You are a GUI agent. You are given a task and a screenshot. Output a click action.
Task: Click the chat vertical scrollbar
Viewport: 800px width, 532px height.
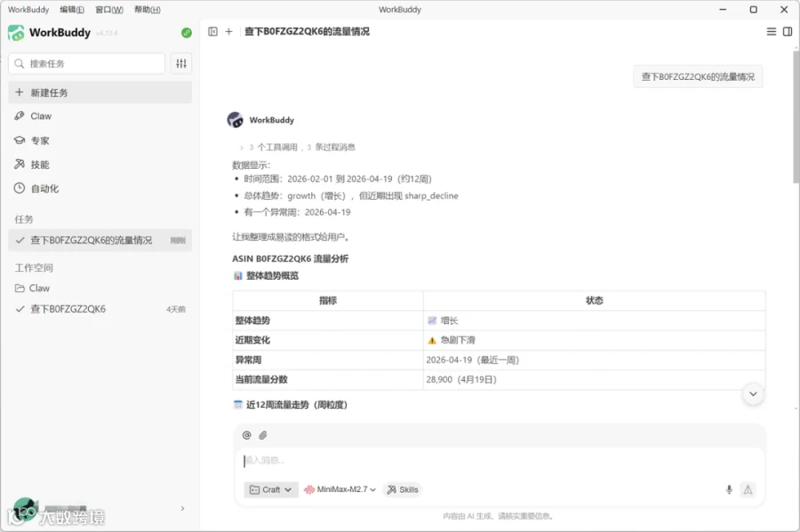coord(796,117)
